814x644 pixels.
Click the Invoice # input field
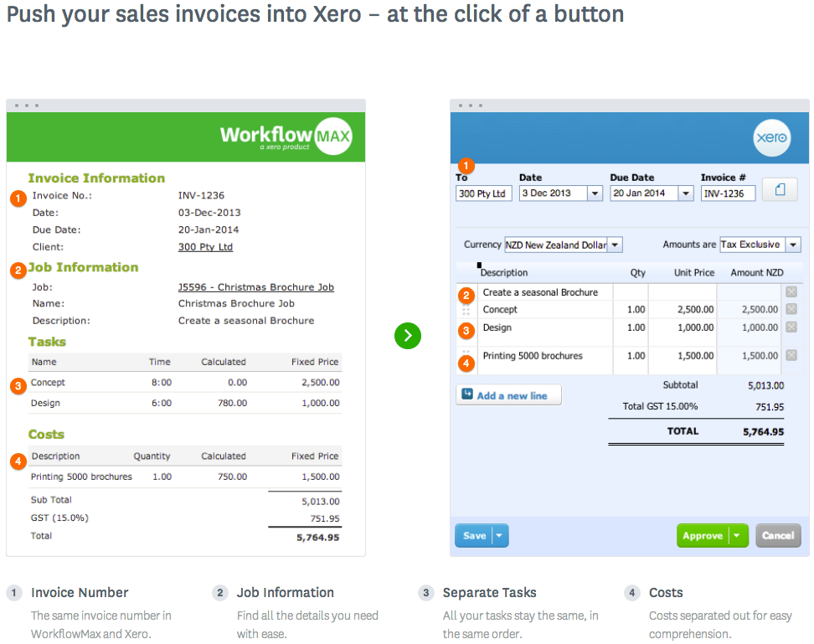[x=728, y=193]
